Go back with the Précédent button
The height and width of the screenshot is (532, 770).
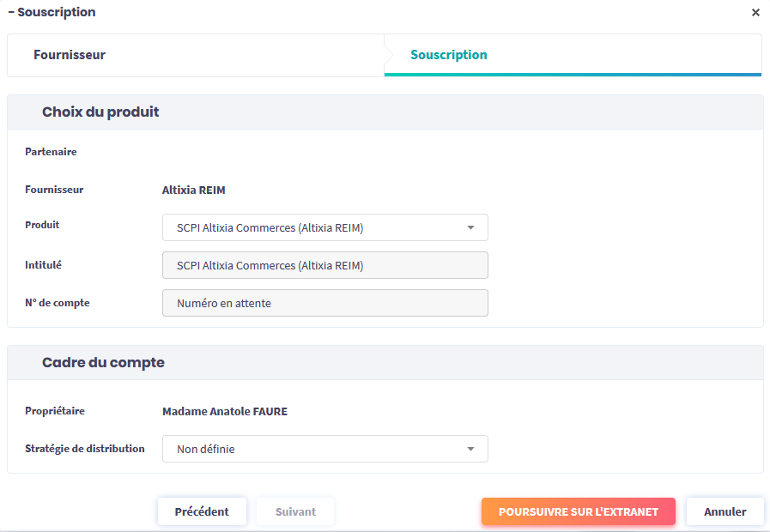(x=202, y=511)
